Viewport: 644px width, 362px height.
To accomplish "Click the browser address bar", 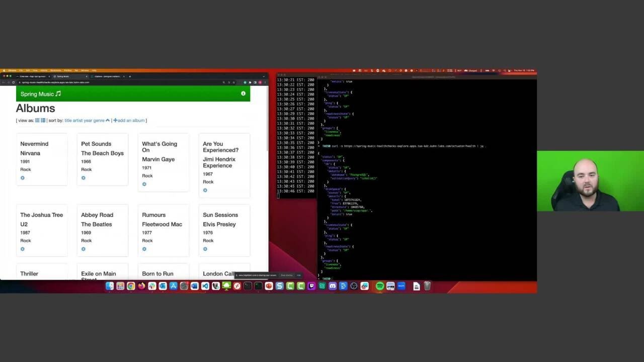I will (101, 82).
